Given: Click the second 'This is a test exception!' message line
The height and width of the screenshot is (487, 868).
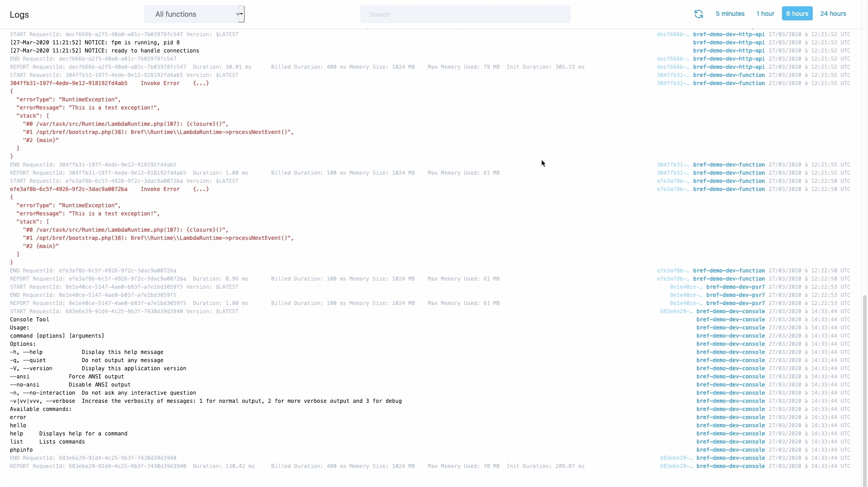Looking at the screenshot, I should [88, 214].
